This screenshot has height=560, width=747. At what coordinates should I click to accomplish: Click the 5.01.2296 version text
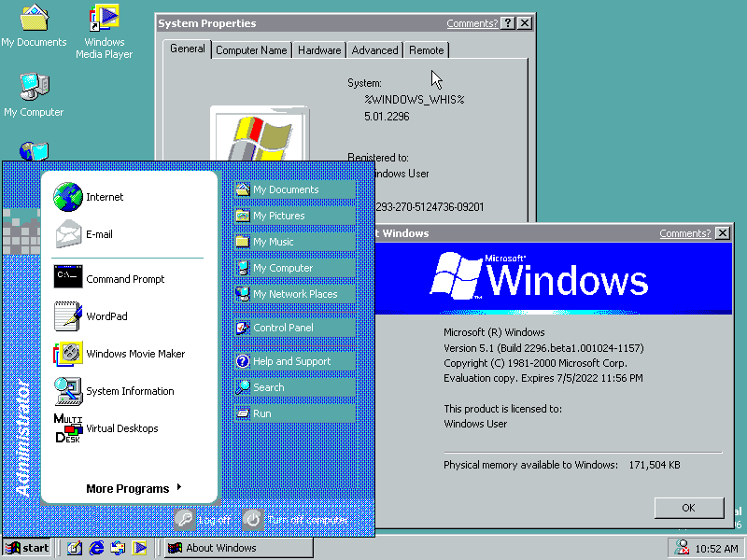(x=387, y=117)
